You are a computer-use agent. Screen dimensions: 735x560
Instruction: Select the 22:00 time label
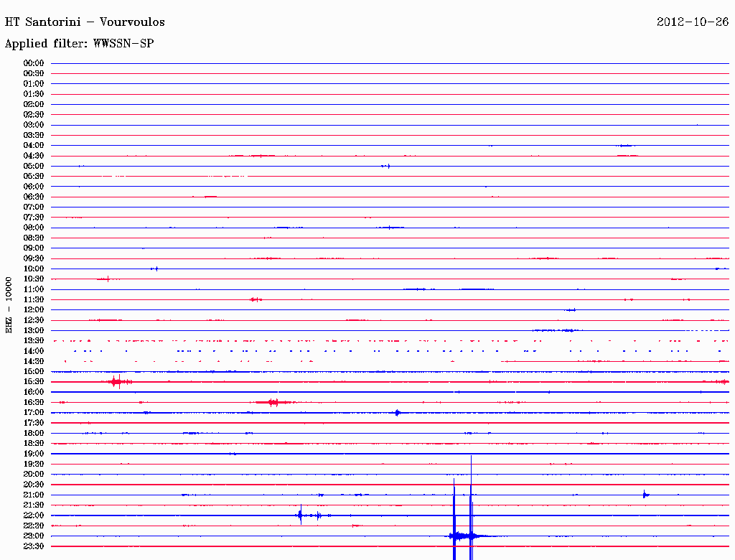[x=34, y=515]
